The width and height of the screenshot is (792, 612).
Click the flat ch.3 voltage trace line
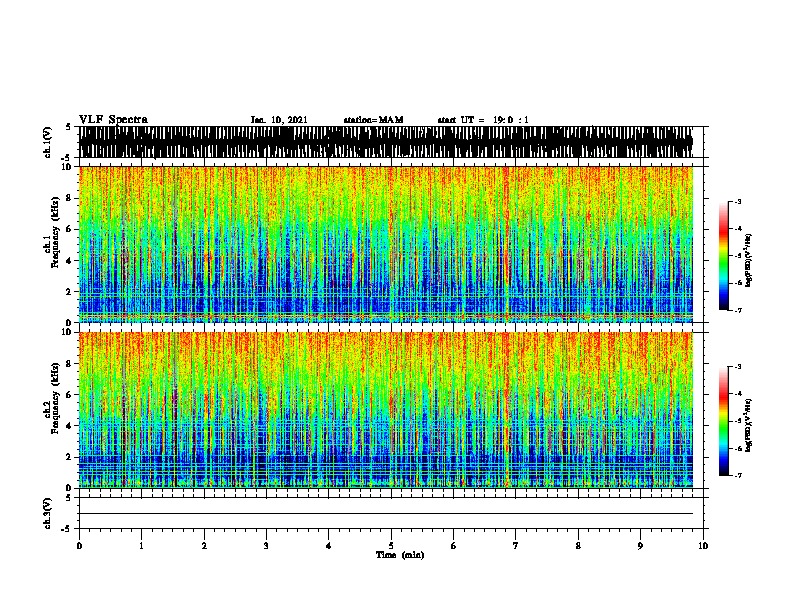coord(385,514)
